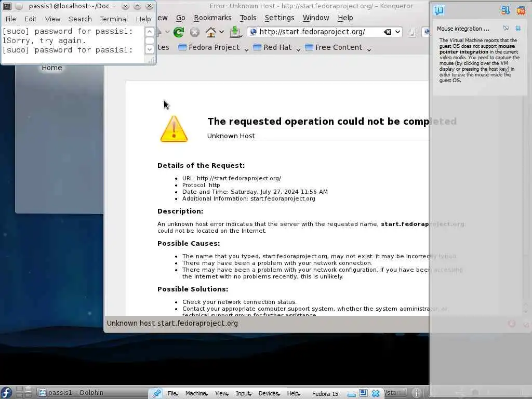
Task: Open VirtualBox mini toolbar File menu
Action: tap(172, 393)
